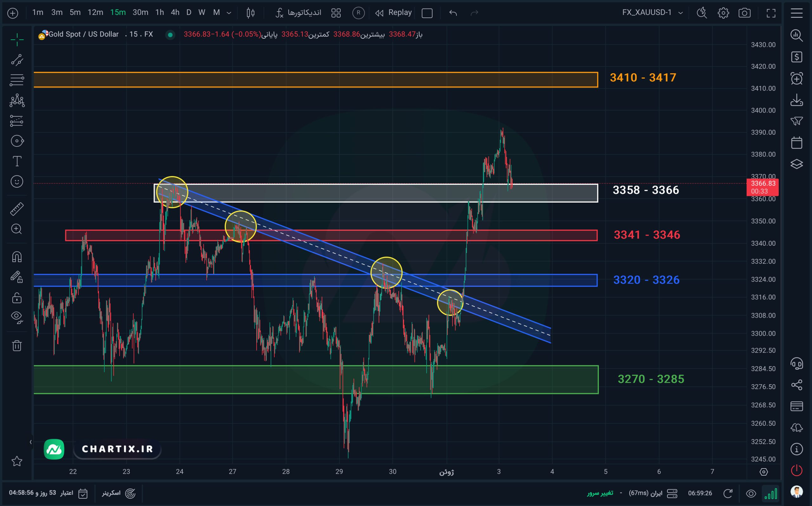This screenshot has height=506, width=812.
Task: Select the 30m timeframe
Action: (140, 12)
